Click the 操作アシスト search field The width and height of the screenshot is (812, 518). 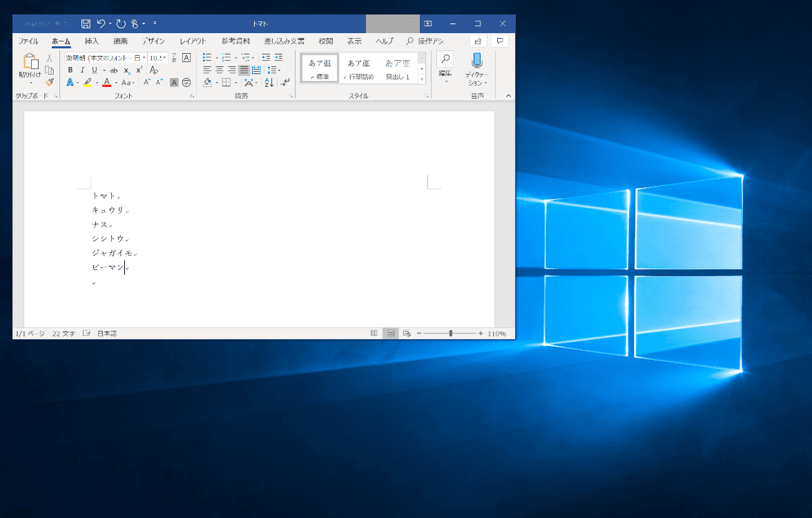click(x=425, y=41)
